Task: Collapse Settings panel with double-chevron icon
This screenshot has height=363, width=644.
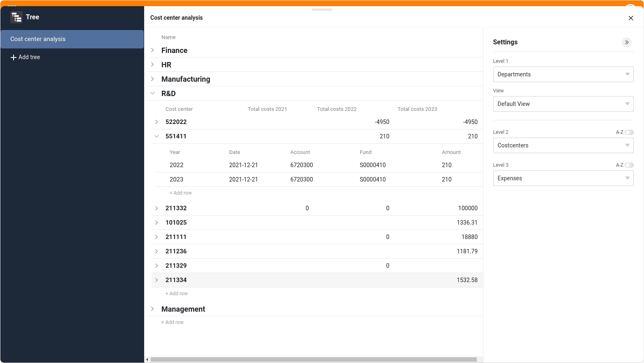Action: [x=627, y=42]
